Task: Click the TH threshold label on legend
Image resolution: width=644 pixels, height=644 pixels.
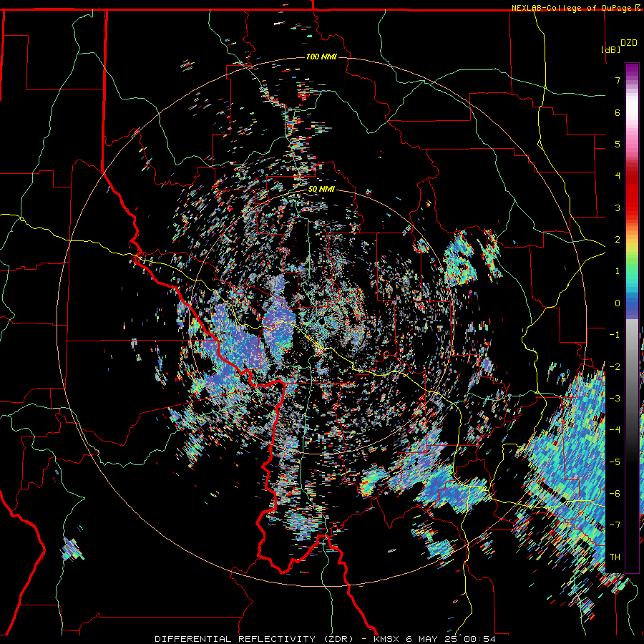Action: (x=615, y=557)
